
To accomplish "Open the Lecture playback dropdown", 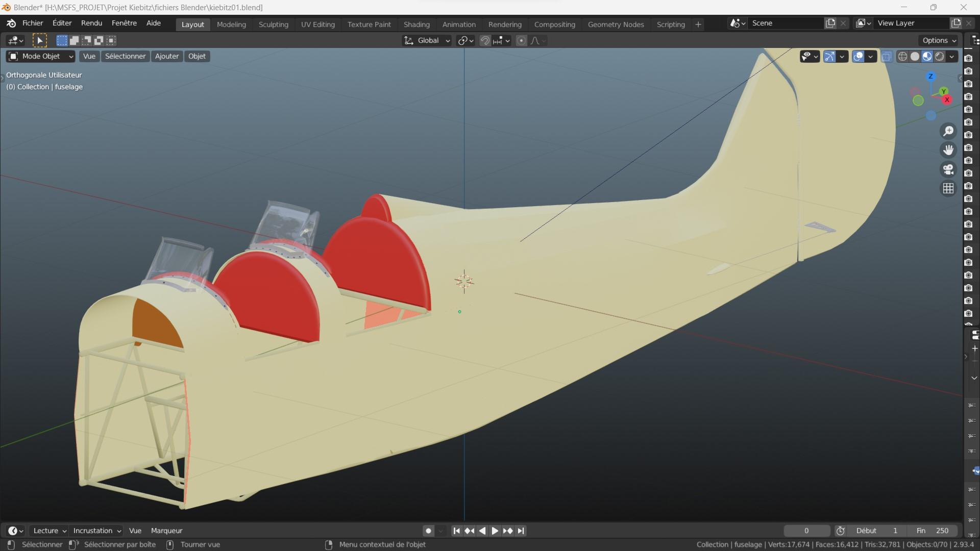I will point(50,531).
